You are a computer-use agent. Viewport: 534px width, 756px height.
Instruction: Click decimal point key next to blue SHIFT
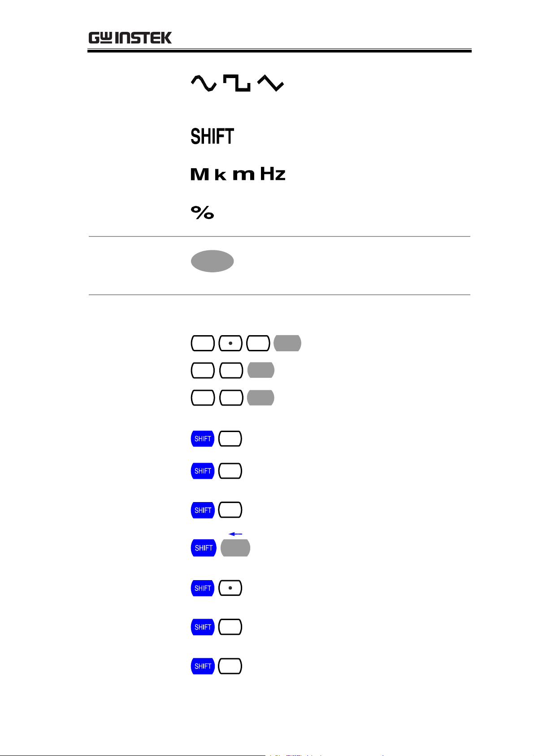click(x=230, y=588)
